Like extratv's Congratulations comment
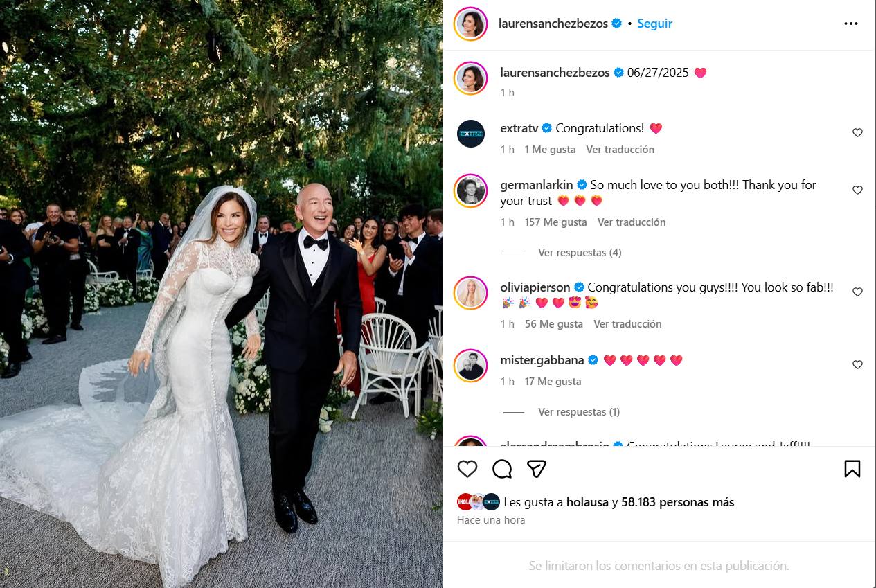Viewport: 876px width, 588px height. [857, 132]
